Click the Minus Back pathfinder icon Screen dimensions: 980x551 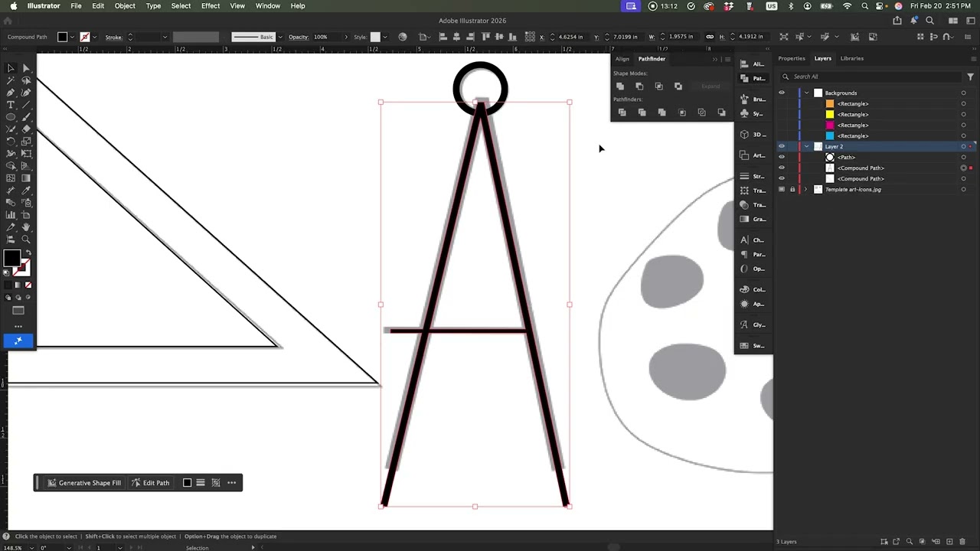pos(721,112)
